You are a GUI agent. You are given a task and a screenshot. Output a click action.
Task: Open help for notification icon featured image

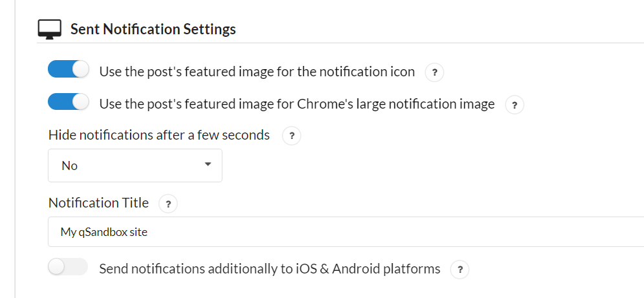(434, 73)
